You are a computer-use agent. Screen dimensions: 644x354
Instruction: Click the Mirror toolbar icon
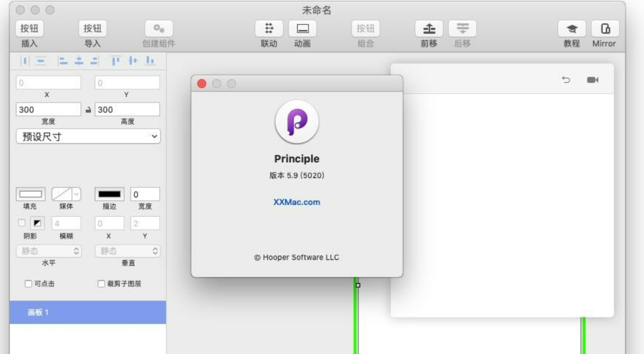(x=605, y=29)
